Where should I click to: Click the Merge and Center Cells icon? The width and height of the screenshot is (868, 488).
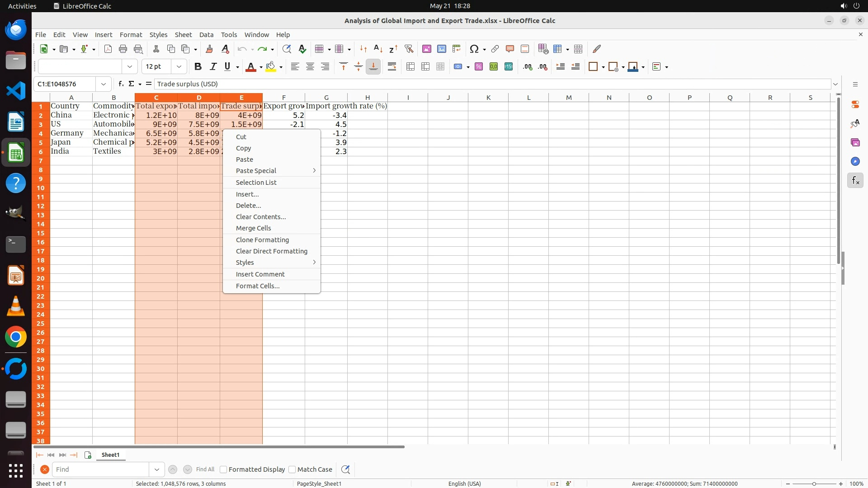(x=410, y=67)
